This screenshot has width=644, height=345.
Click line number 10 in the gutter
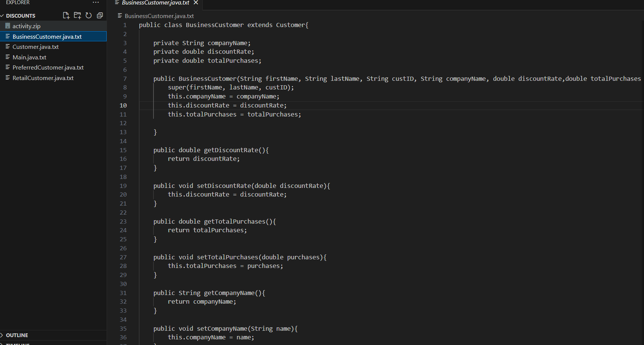click(123, 106)
